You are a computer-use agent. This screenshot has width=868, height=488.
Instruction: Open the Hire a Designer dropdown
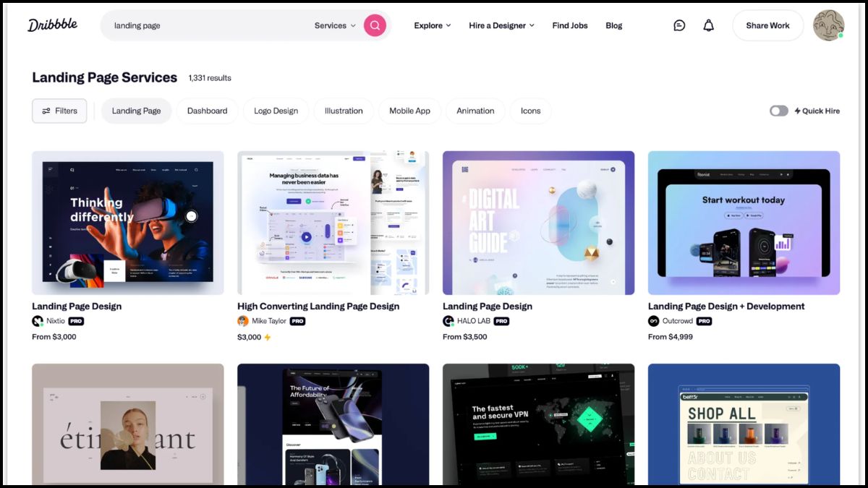(501, 25)
